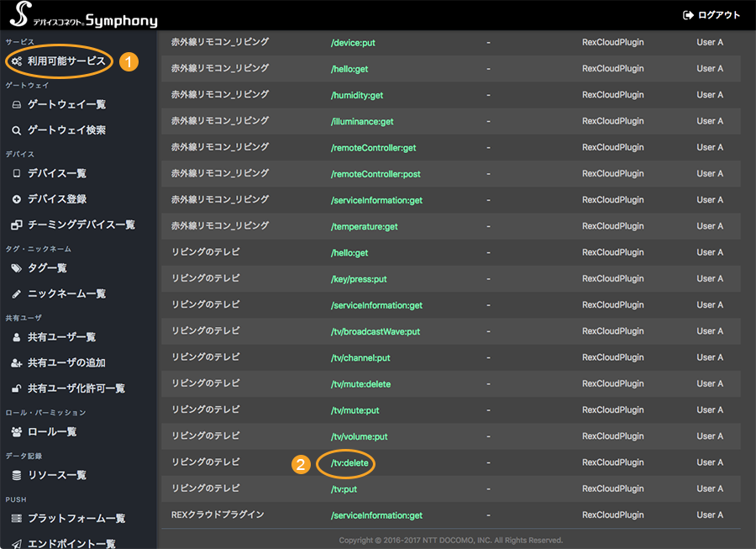756x549 pixels.
Task: Open the /remoteController:get link
Action: click(373, 148)
